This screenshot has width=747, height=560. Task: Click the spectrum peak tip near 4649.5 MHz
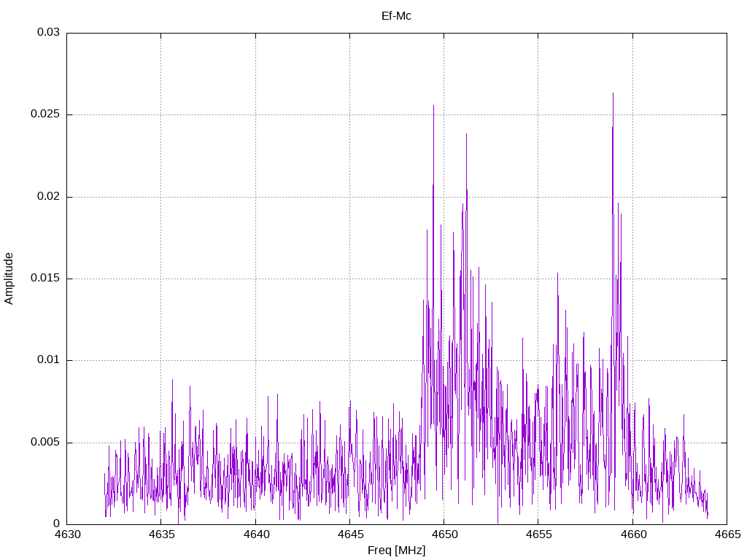point(433,106)
